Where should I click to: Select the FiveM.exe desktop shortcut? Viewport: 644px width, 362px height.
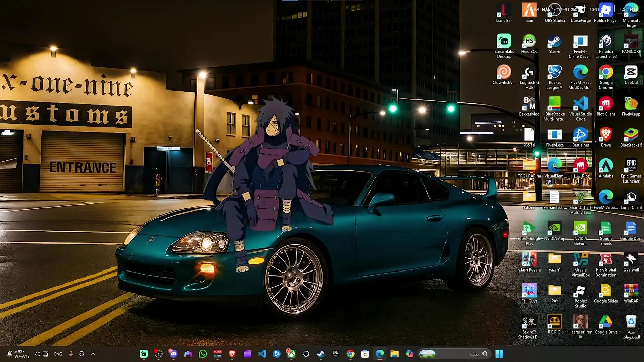click(554, 138)
